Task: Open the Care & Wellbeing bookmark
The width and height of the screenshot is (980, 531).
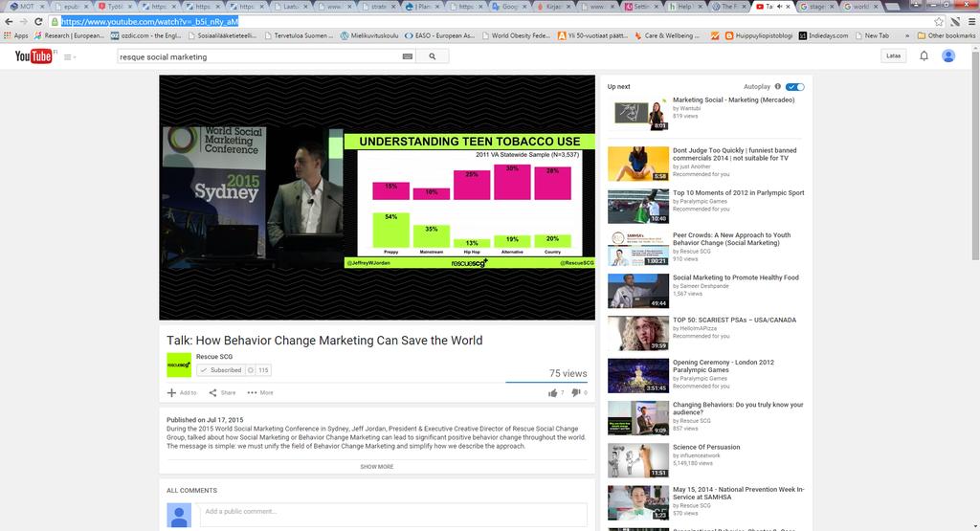Action: tap(666, 36)
